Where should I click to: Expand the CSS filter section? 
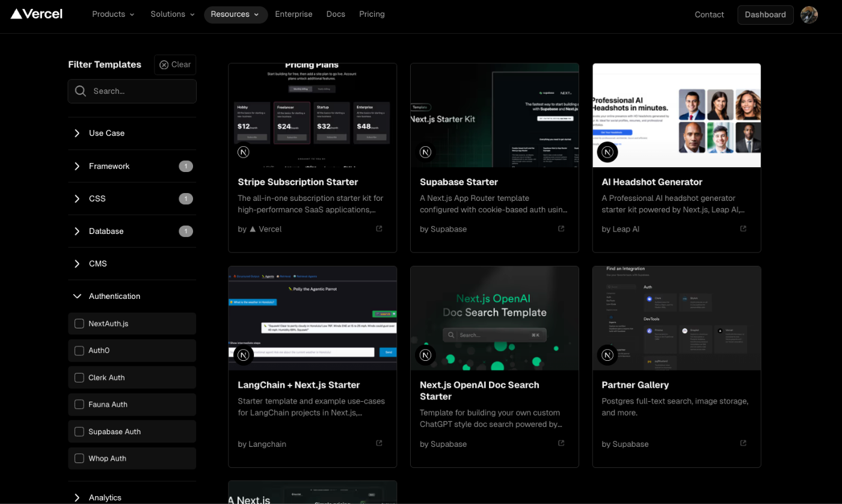(132, 198)
